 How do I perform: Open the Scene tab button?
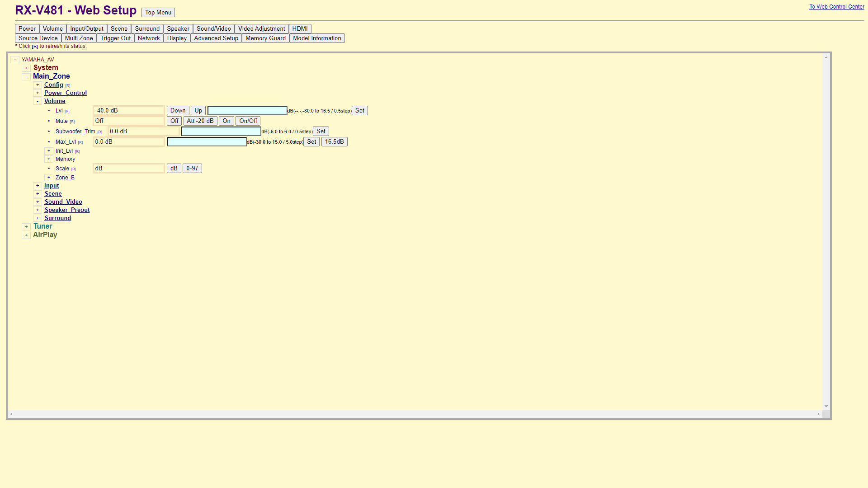pyautogui.click(x=119, y=29)
